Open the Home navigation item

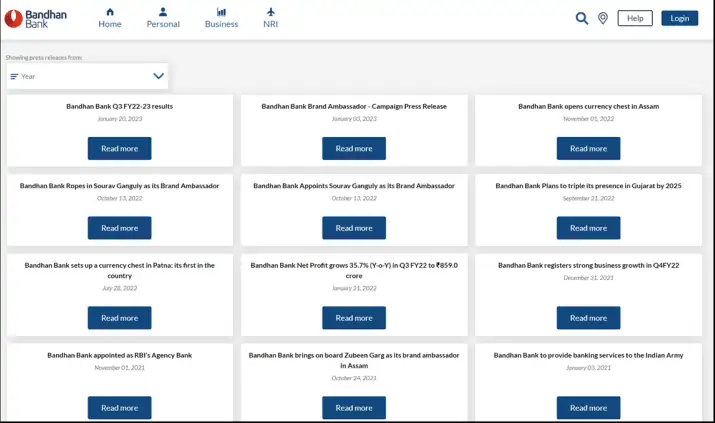[110, 18]
